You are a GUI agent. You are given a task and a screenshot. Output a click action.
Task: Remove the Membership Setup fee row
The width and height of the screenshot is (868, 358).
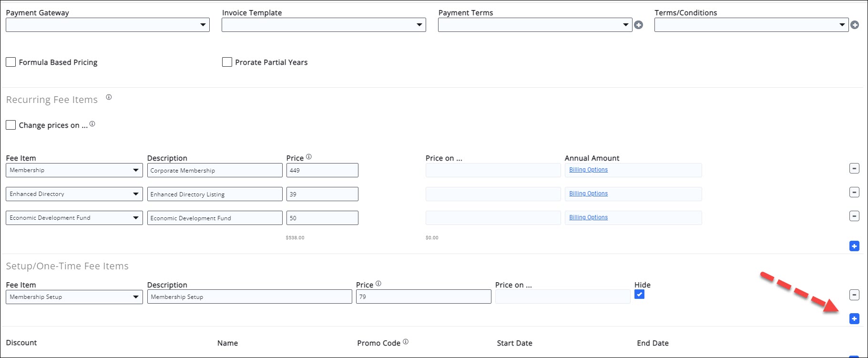coord(854,295)
